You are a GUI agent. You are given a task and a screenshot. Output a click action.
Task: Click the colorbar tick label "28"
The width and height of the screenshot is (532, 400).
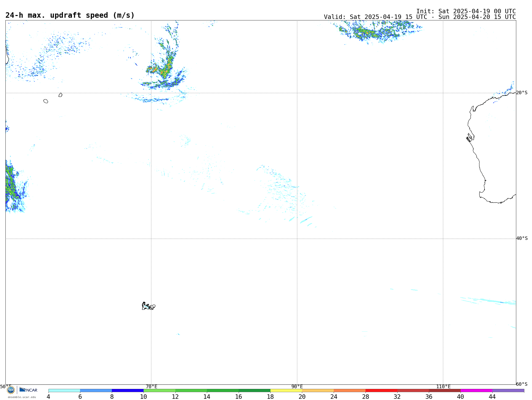pyautogui.click(x=366, y=397)
